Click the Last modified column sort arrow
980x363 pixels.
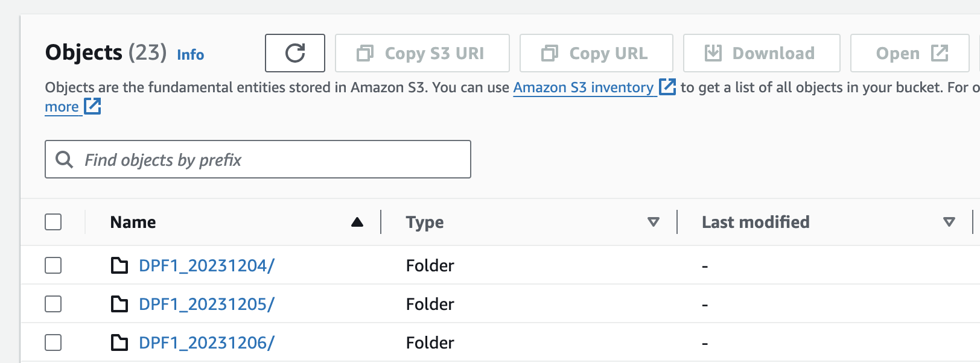coord(949,222)
